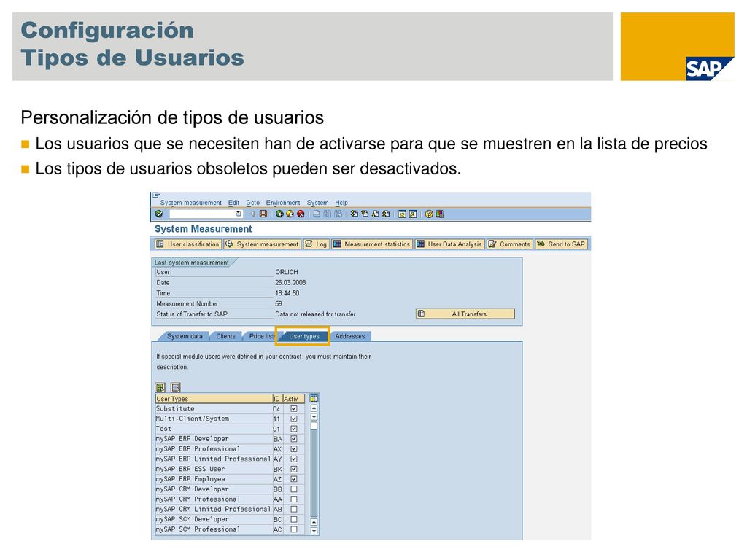Open the Customize Local Layout icon
The height and width of the screenshot is (560, 747).
tap(439, 214)
